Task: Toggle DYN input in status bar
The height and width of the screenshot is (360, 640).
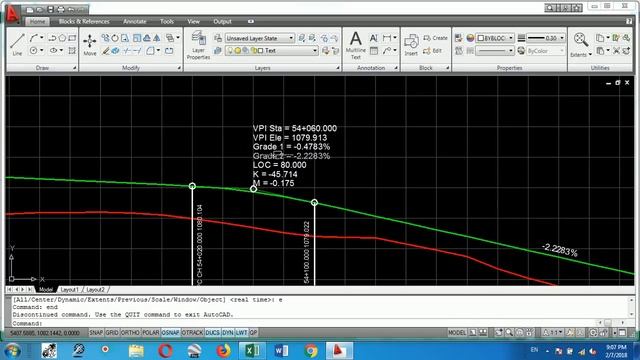Action: click(x=228, y=333)
